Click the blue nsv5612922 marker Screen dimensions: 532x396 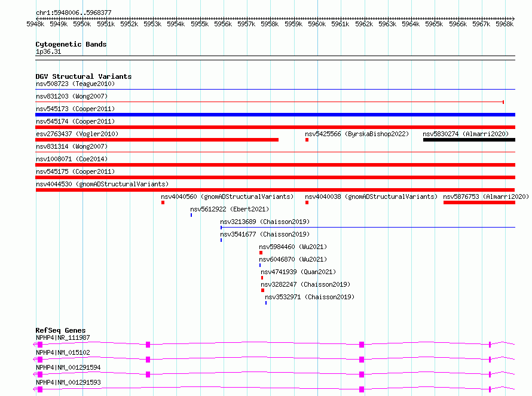(191, 215)
